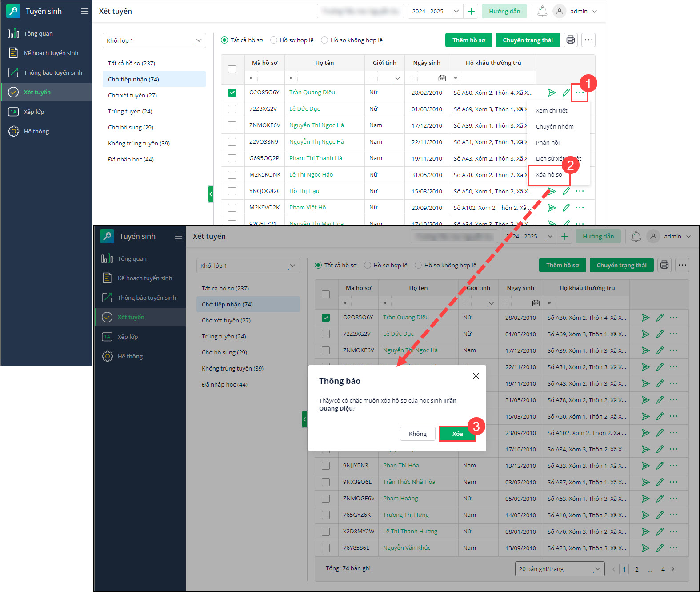Viewport: 700px width, 592px height.
Task: Click the send arrow on upper Phạm Việt Hộ row
Action: tap(552, 208)
